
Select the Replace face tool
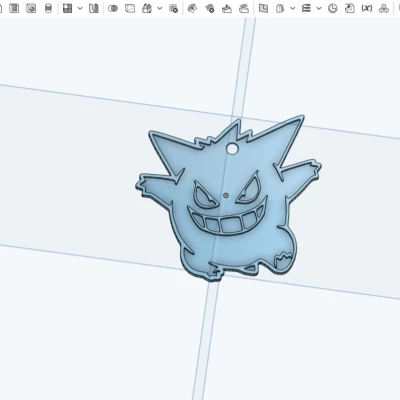pyautogui.click(x=244, y=8)
